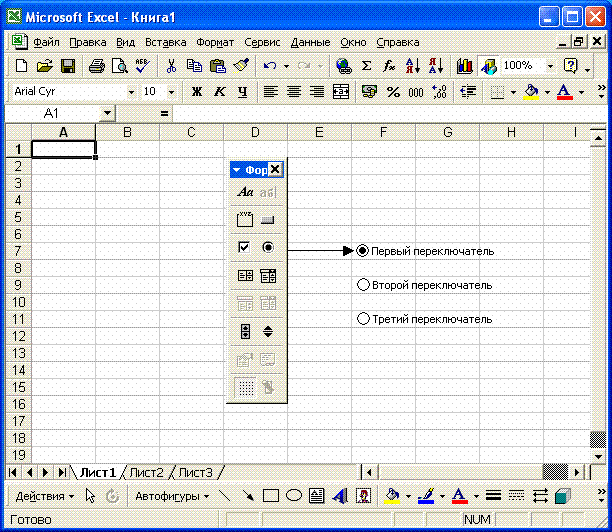Click the formula bar equals button
612x532 pixels.
point(164,114)
